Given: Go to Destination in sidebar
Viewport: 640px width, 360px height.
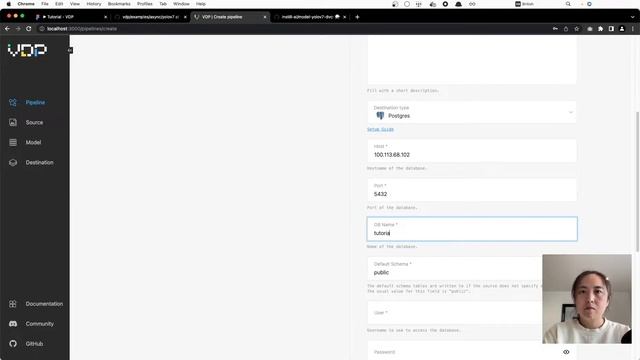Looking at the screenshot, I should 39,162.
